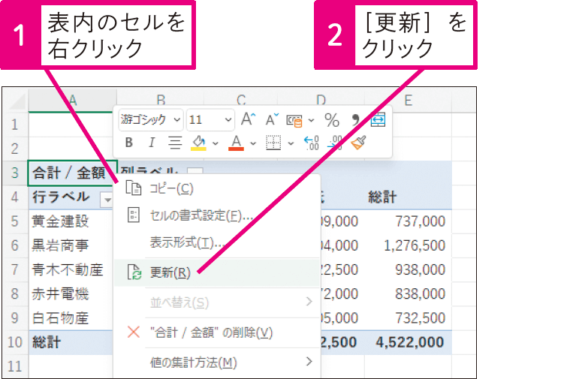Select the value 838,000
The width and height of the screenshot is (588, 379).
[420, 293]
